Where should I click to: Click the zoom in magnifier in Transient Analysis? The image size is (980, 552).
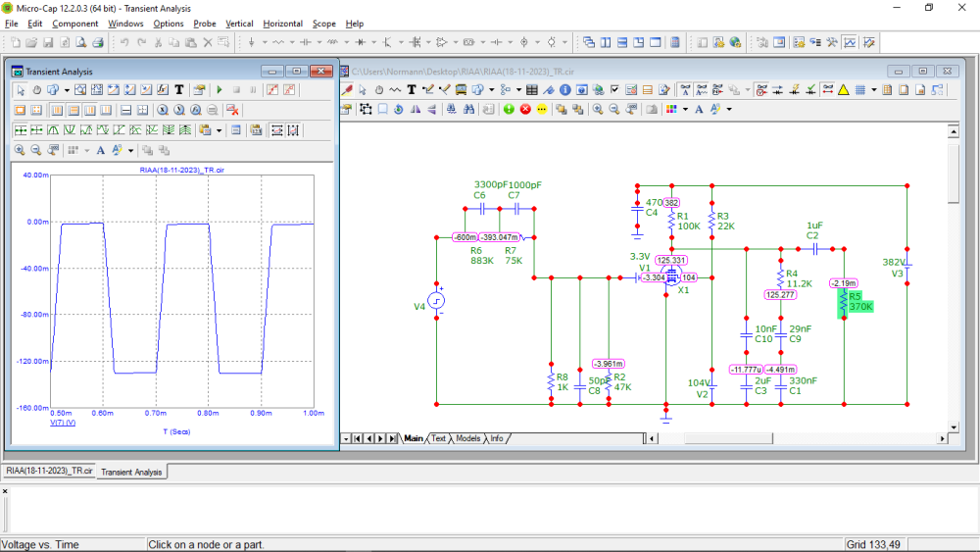[x=20, y=150]
